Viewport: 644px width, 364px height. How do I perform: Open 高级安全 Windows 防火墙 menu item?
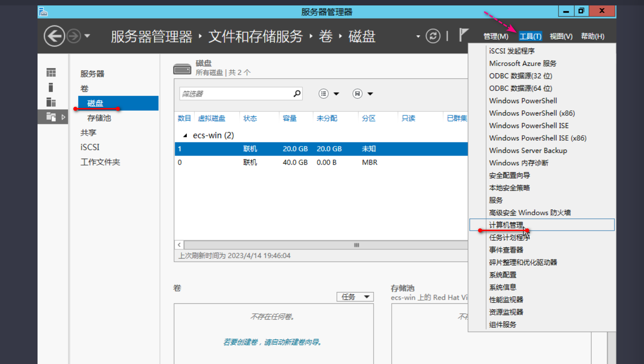[x=530, y=213]
